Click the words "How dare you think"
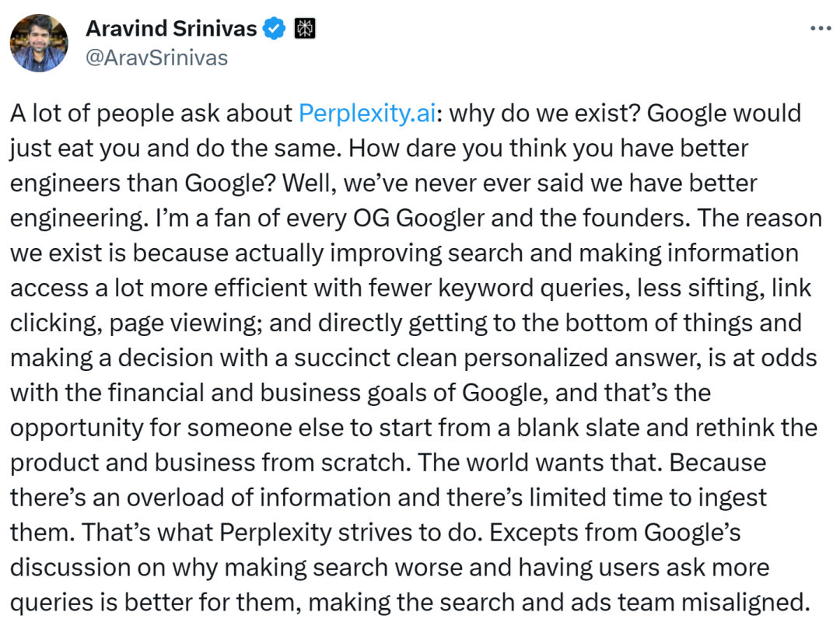840x626 pixels. (x=418, y=149)
